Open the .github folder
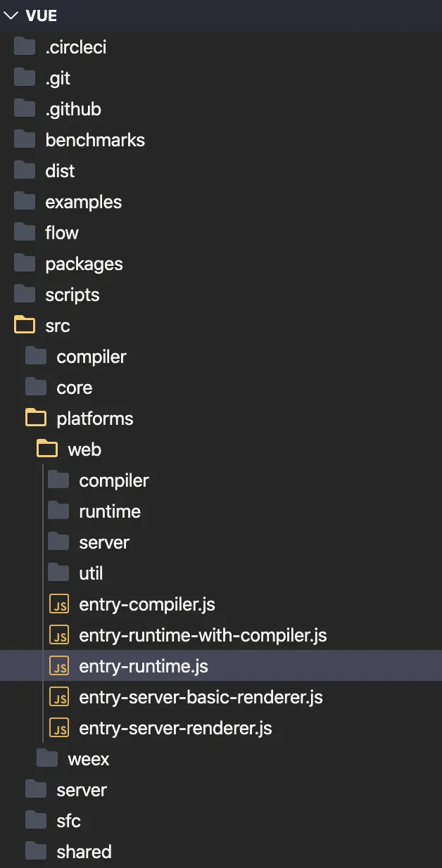This screenshot has width=442, height=868. 73,109
